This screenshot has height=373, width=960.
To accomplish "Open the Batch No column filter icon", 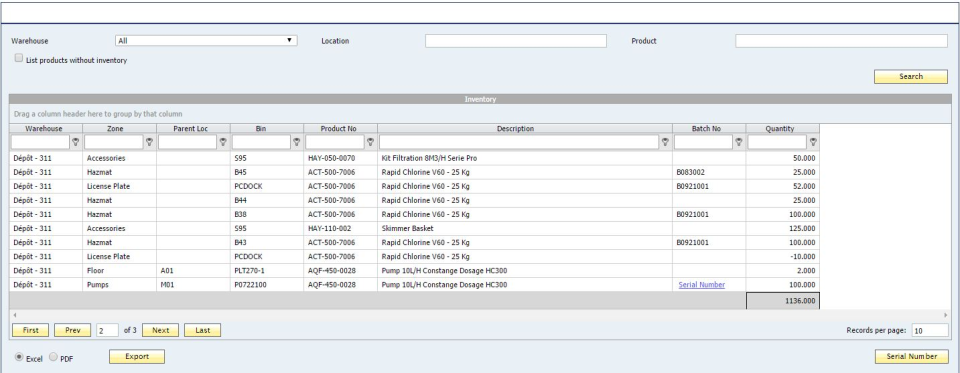I will pyautogui.click(x=739, y=141).
